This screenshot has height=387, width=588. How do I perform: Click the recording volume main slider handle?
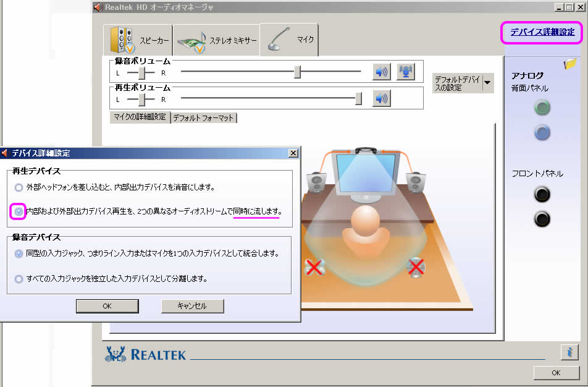pyautogui.click(x=297, y=72)
